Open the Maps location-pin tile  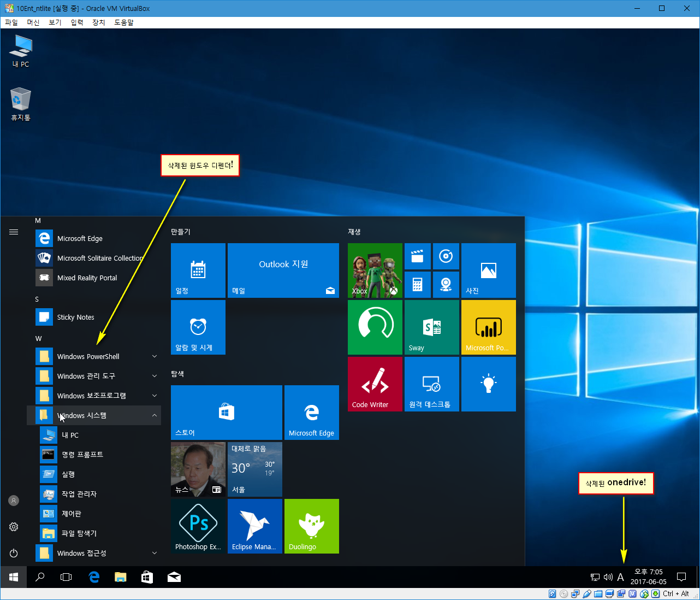(446, 285)
